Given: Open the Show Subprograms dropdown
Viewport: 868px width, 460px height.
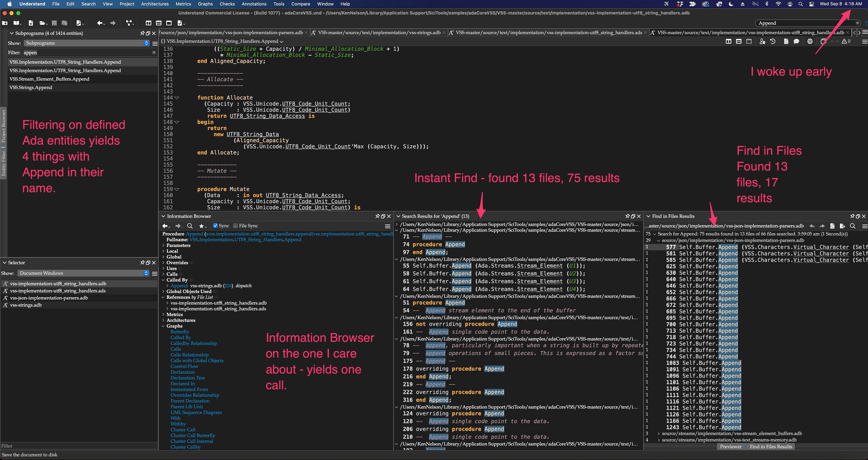Looking at the screenshot, I should pyautogui.click(x=86, y=43).
